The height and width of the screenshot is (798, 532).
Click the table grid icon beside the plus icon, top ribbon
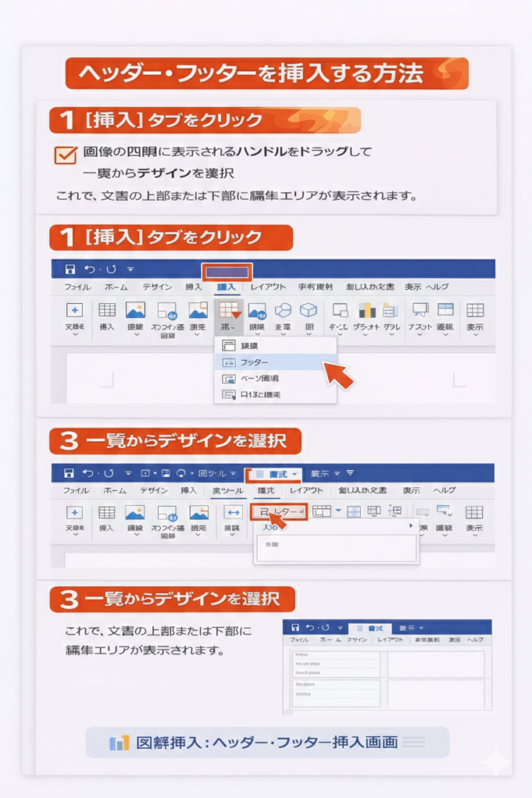point(107,310)
